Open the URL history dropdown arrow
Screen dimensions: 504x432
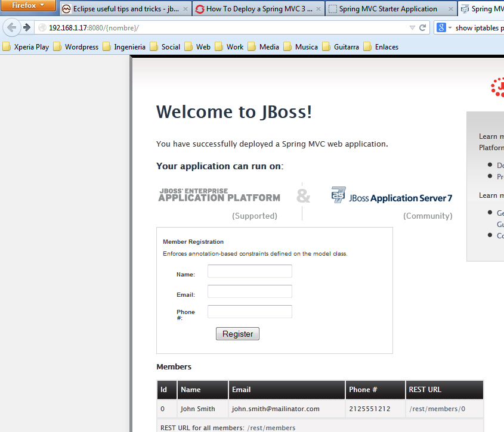[412, 28]
